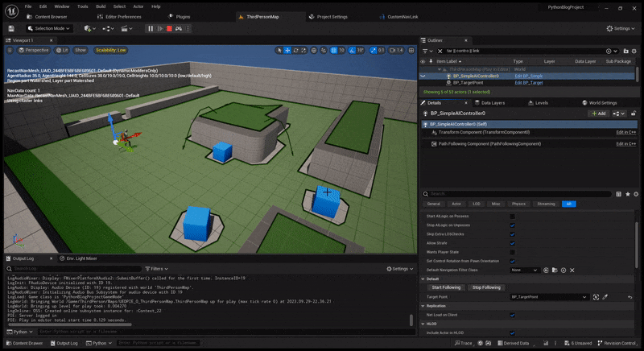Click the Start Following button

(446, 287)
